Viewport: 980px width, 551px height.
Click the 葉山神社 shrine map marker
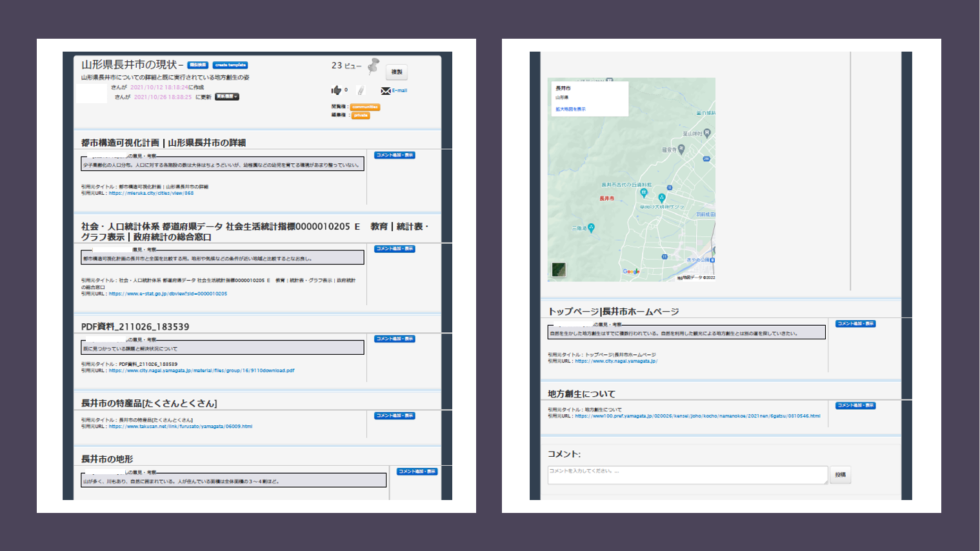tap(707, 133)
